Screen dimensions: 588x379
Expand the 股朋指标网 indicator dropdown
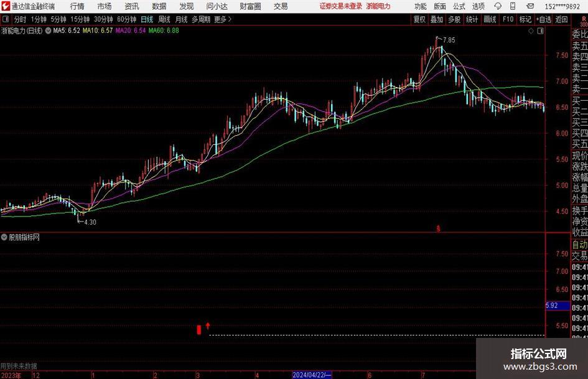(4, 237)
